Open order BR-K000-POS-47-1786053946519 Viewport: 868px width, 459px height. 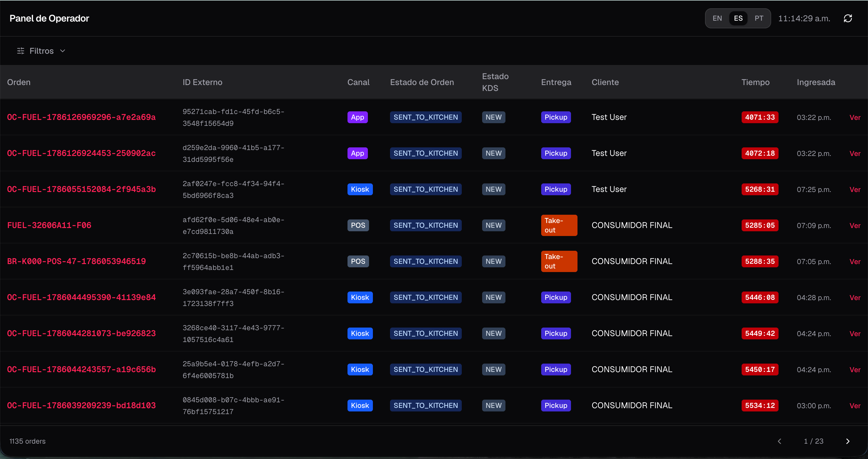(76, 261)
